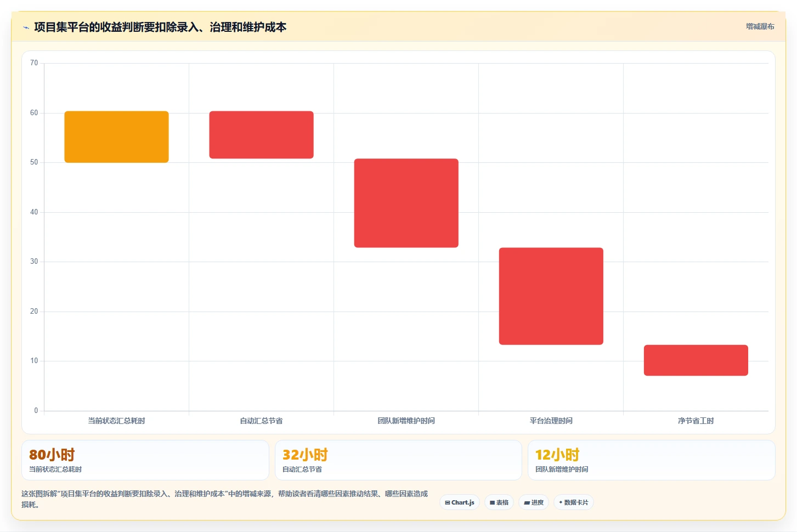
Task: Click the red 平台治理时间 bar
Action: pyautogui.click(x=551, y=296)
